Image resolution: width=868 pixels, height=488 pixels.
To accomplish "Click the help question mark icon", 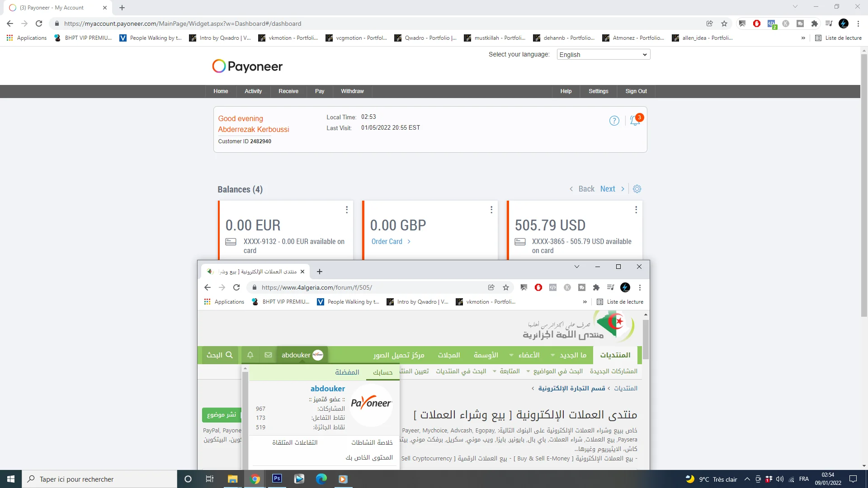I will coord(614,121).
